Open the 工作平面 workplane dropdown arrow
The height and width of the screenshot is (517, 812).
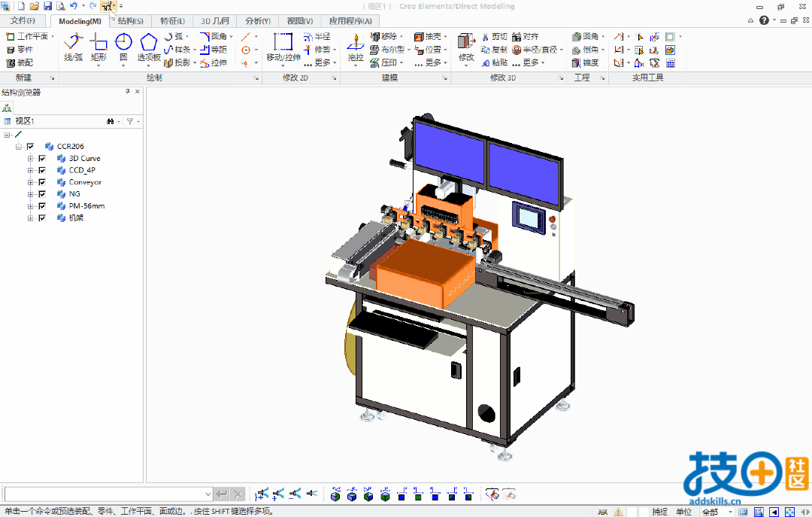[x=53, y=36]
